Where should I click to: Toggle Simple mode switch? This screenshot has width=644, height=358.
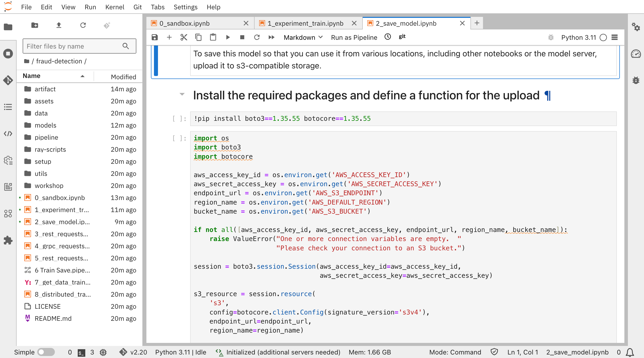(x=46, y=352)
